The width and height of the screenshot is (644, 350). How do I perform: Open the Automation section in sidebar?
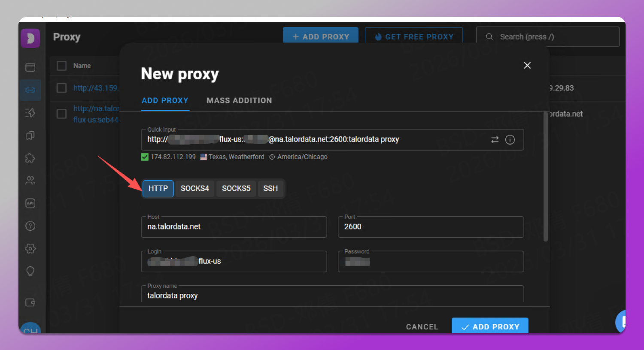[x=30, y=113]
